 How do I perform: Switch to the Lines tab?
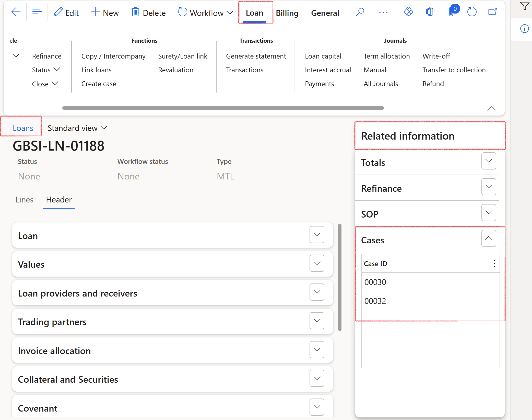pos(25,200)
